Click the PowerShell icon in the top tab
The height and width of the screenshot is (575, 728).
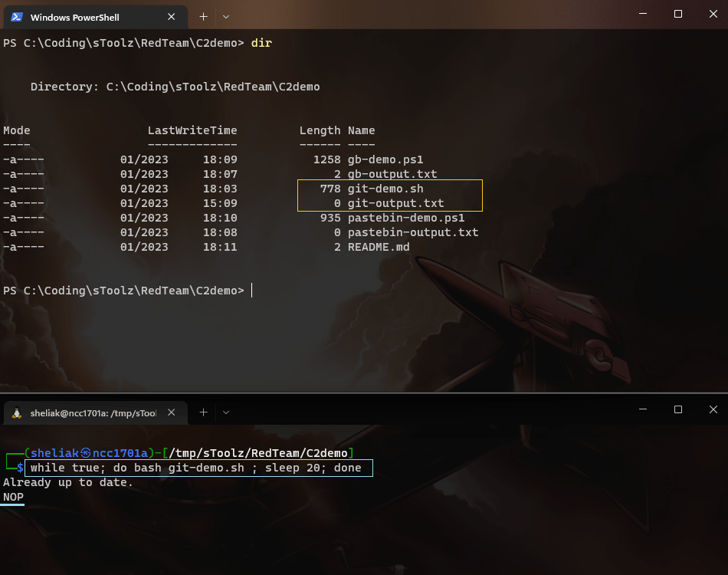click(x=15, y=17)
